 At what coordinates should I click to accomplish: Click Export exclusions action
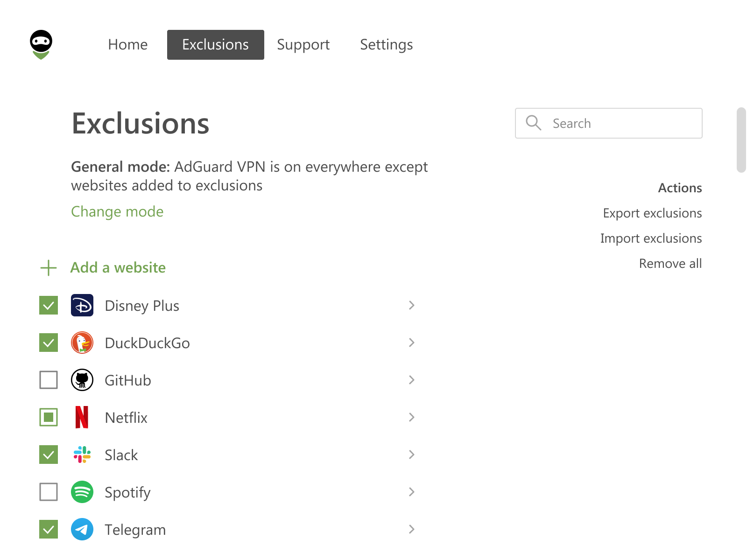tap(652, 213)
